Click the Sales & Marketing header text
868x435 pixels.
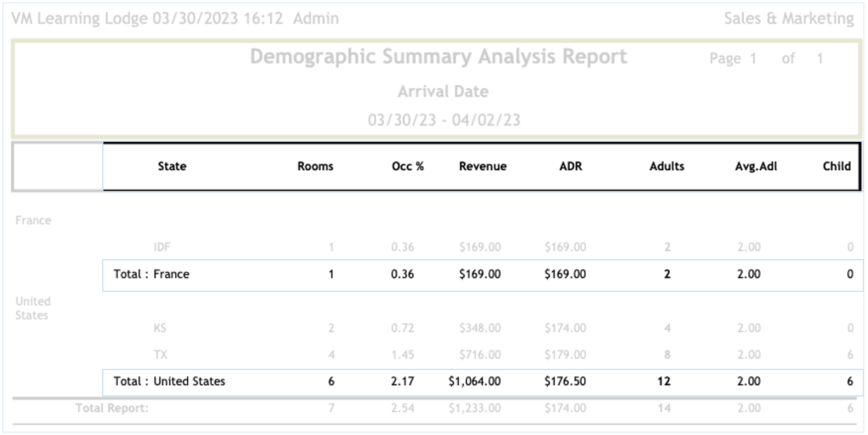789,19
